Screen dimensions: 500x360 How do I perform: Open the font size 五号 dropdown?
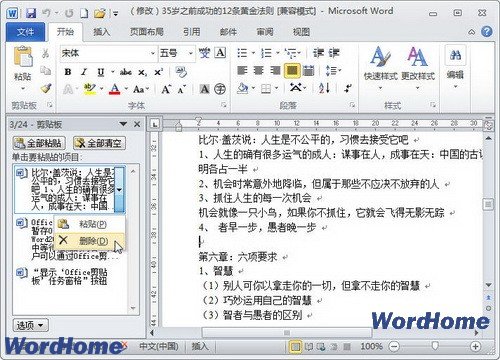(x=191, y=53)
